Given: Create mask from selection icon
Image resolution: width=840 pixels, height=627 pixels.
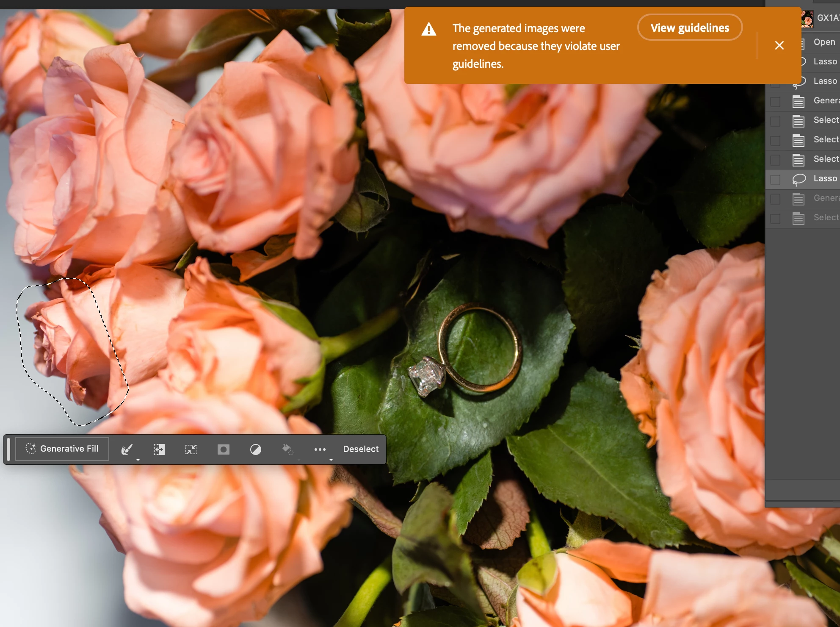Looking at the screenshot, I should pyautogui.click(x=223, y=449).
